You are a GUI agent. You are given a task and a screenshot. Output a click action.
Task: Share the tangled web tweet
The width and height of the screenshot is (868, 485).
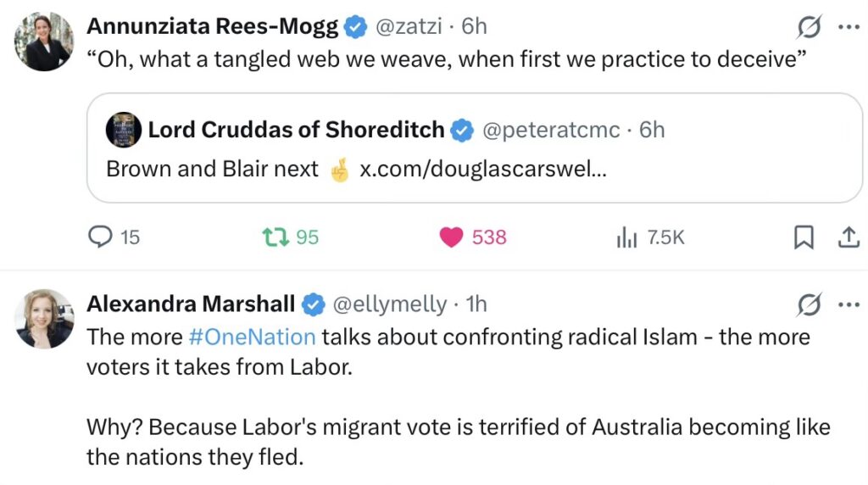coord(849,238)
